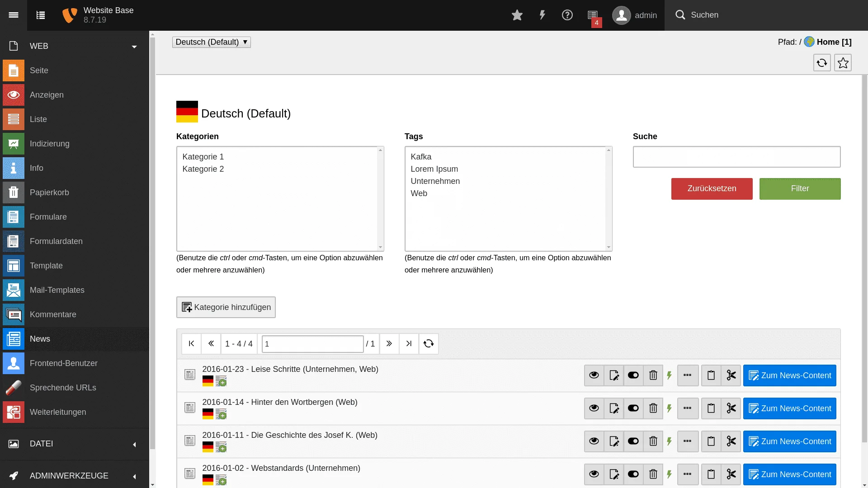Copy the Webstandards record to clipboard
This screenshot has height=488, width=868.
[x=710, y=474]
